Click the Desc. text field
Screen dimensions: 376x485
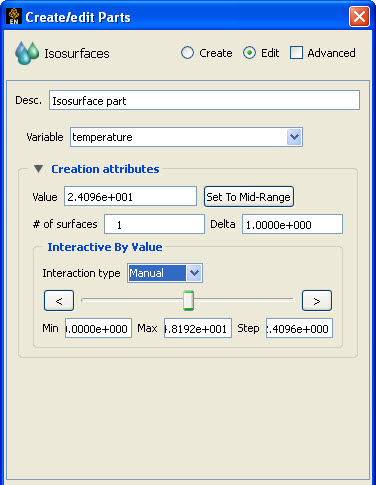coord(204,100)
